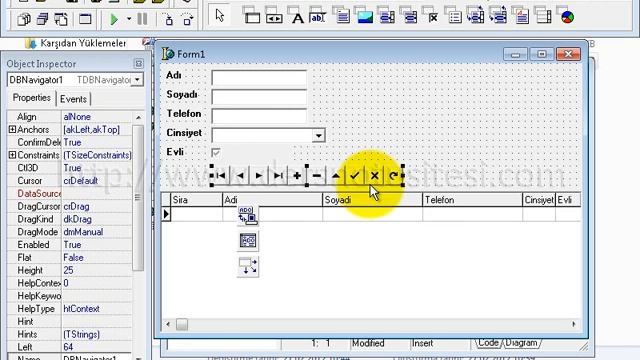
Task: Click the Cancel (X) navigator button
Action: [x=374, y=176]
